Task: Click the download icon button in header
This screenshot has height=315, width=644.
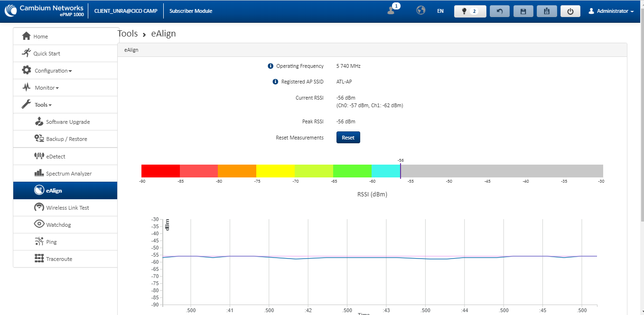Action: (x=547, y=11)
